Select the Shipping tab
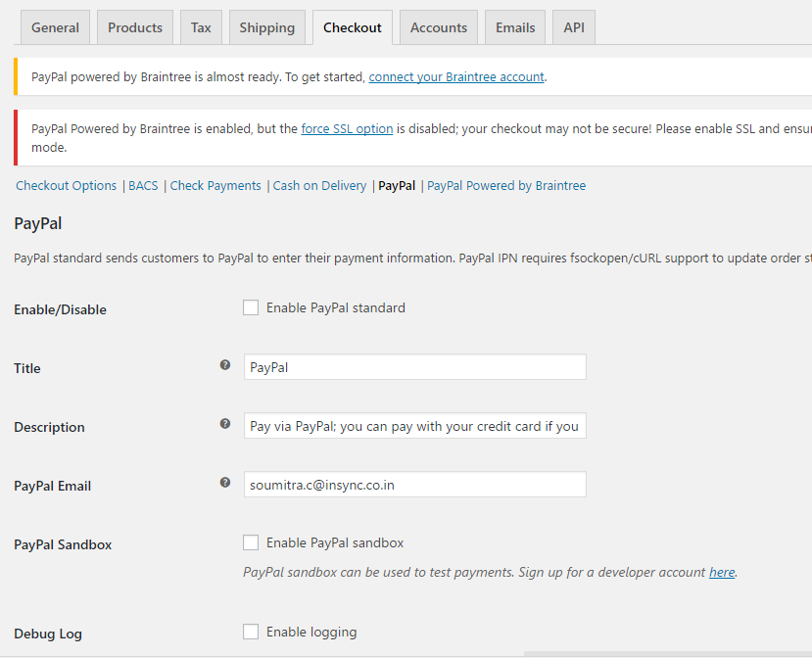 click(267, 27)
